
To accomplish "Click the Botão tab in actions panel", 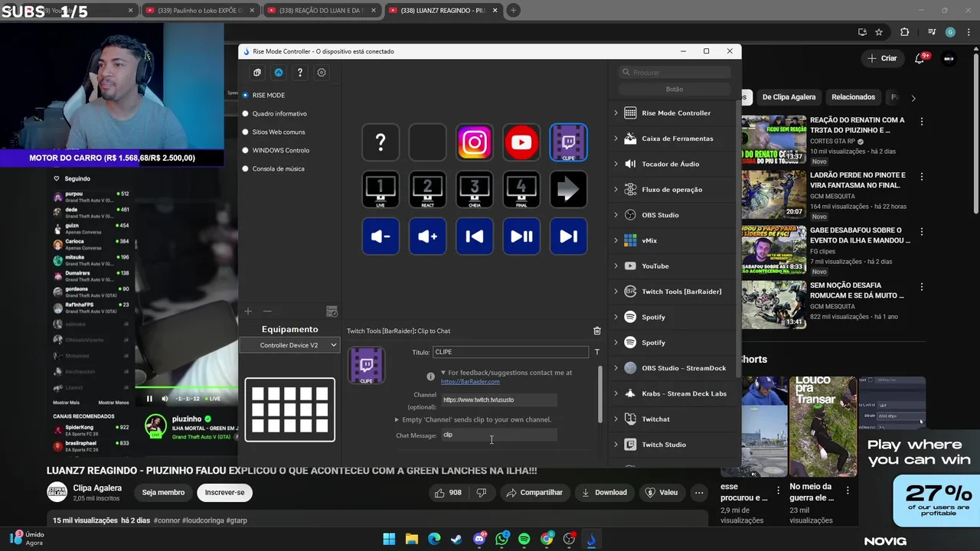I will [x=675, y=89].
